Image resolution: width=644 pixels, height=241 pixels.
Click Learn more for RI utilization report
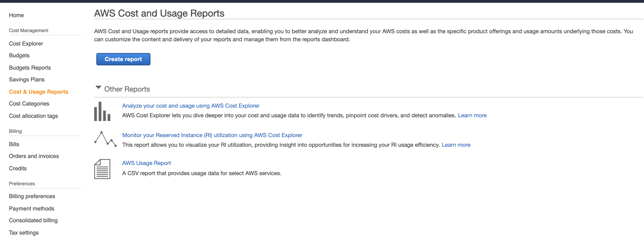pyautogui.click(x=456, y=145)
